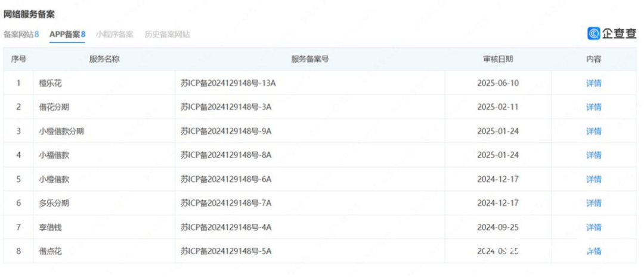Click the 服务备案号 column header
The width and height of the screenshot is (644, 277).
tap(310, 59)
